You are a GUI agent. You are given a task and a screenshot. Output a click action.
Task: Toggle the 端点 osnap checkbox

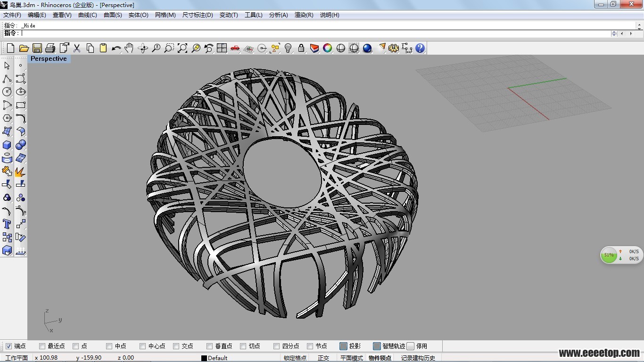click(8, 346)
